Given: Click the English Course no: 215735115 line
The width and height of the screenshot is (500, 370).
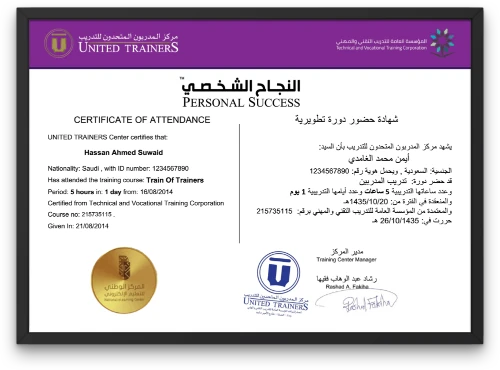Looking at the screenshot, I should [x=81, y=214].
